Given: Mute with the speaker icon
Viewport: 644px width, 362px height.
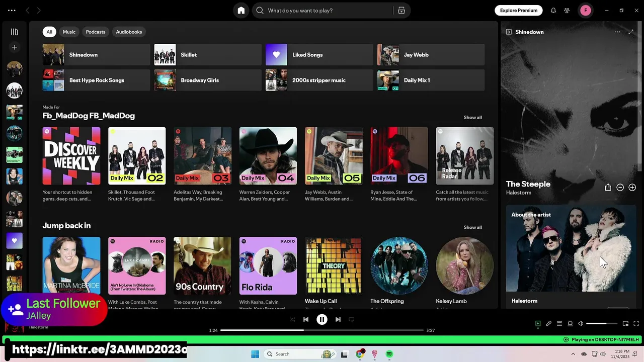Looking at the screenshot, I should [581, 324].
